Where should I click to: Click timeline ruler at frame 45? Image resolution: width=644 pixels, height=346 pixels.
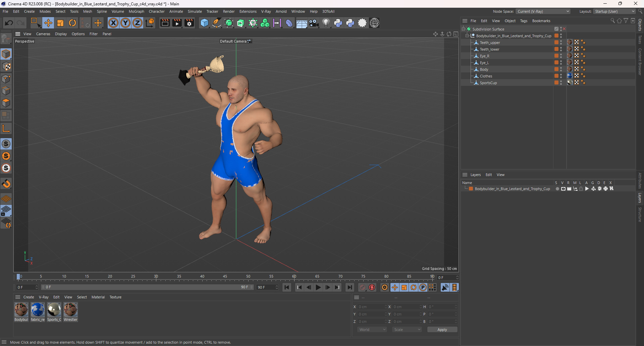pyautogui.click(x=225, y=277)
